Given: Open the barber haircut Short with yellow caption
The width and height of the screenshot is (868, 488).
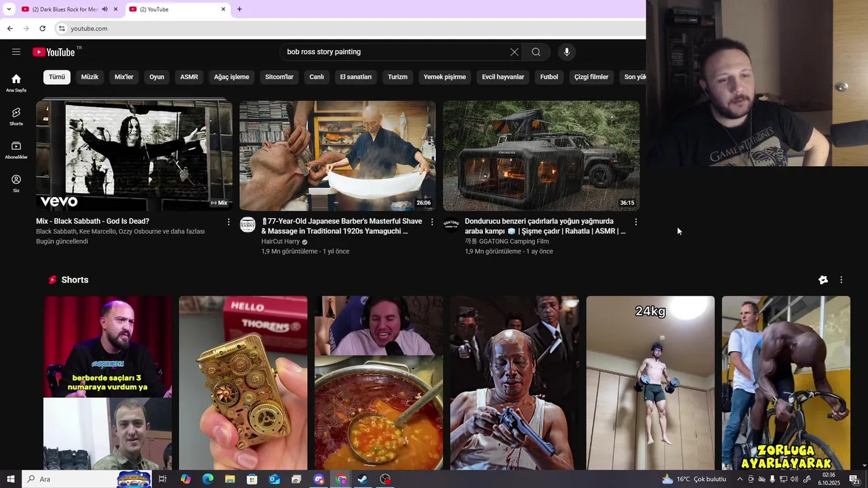Looking at the screenshot, I should [x=108, y=382].
